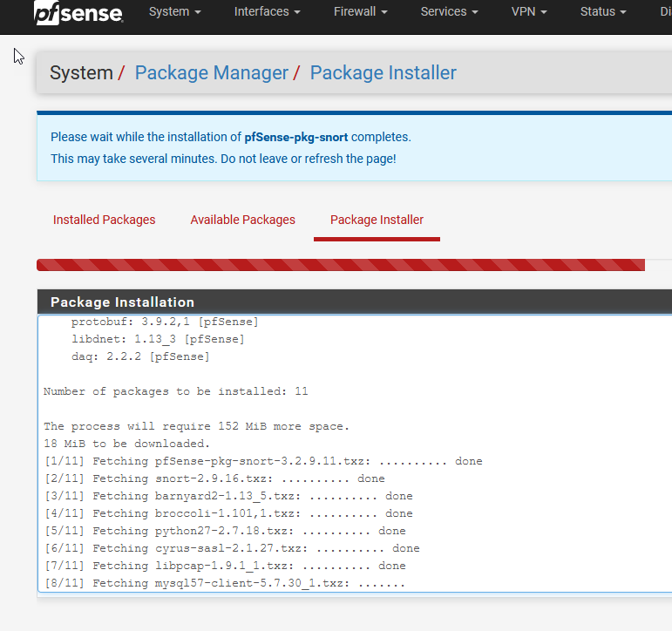The width and height of the screenshot is (672, 631).
Task: Click the 'Do not leave or refresh' warning text
Action: [309, 159]
